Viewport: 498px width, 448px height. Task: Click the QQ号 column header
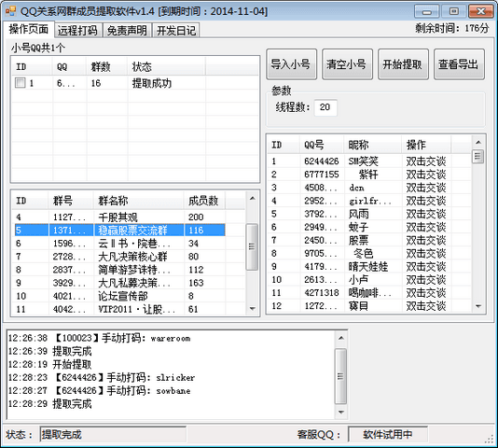(322, 145)
